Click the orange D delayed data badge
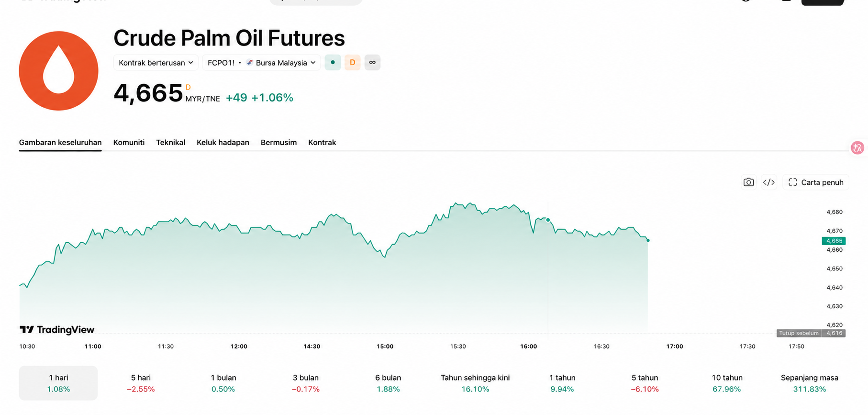Image resolution: width=868 pixels, height=415 pixels. tap(353, 63)
